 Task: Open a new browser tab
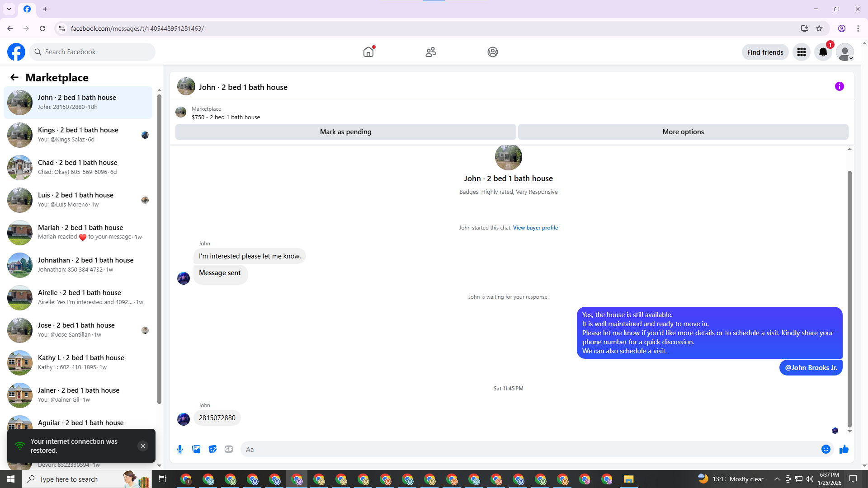[45, 9]
